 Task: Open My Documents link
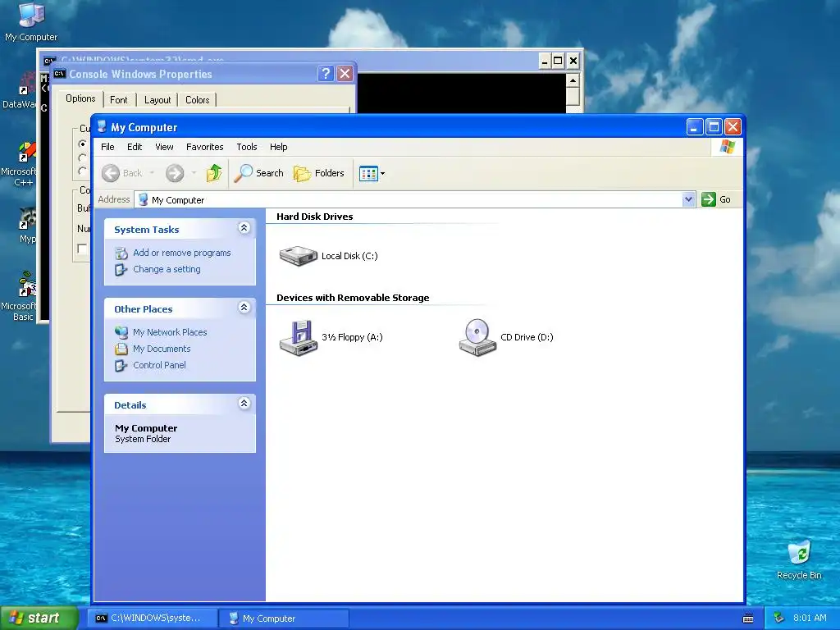click(x=162, y=349)
